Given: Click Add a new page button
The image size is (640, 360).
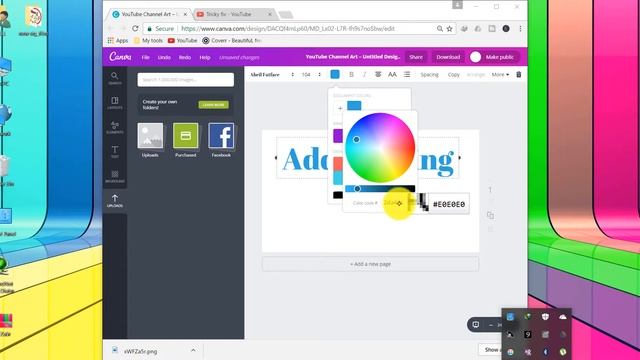Looking at the screenshot, I should click(x=370, y=264).
